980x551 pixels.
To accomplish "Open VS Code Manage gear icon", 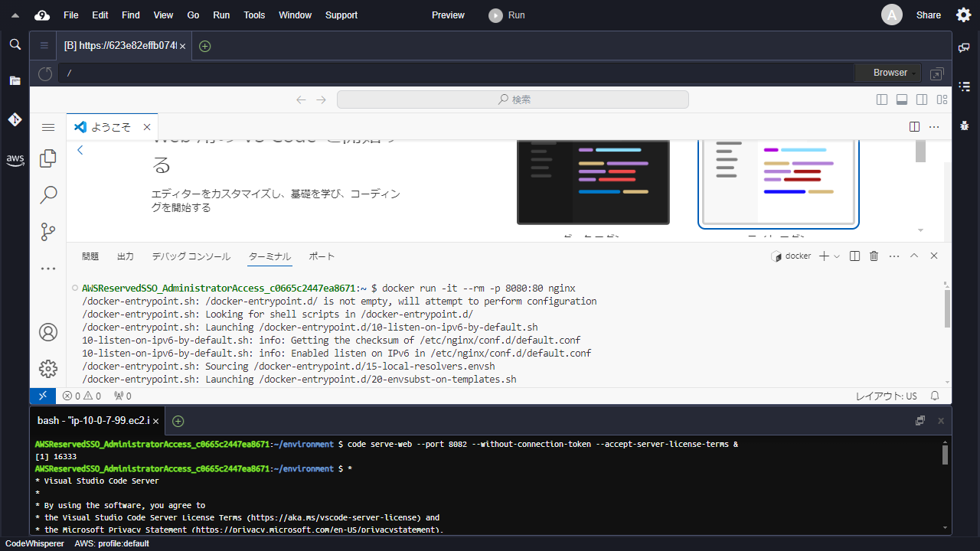I will tap(48, 369).
